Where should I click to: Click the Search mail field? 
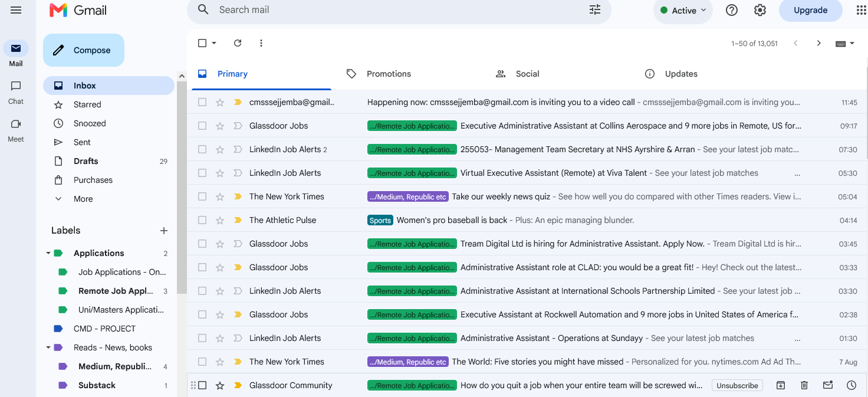point(398,9)
